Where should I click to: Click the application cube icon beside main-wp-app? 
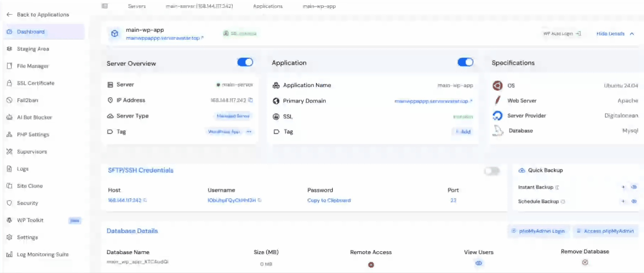click(x=115, y=34)
